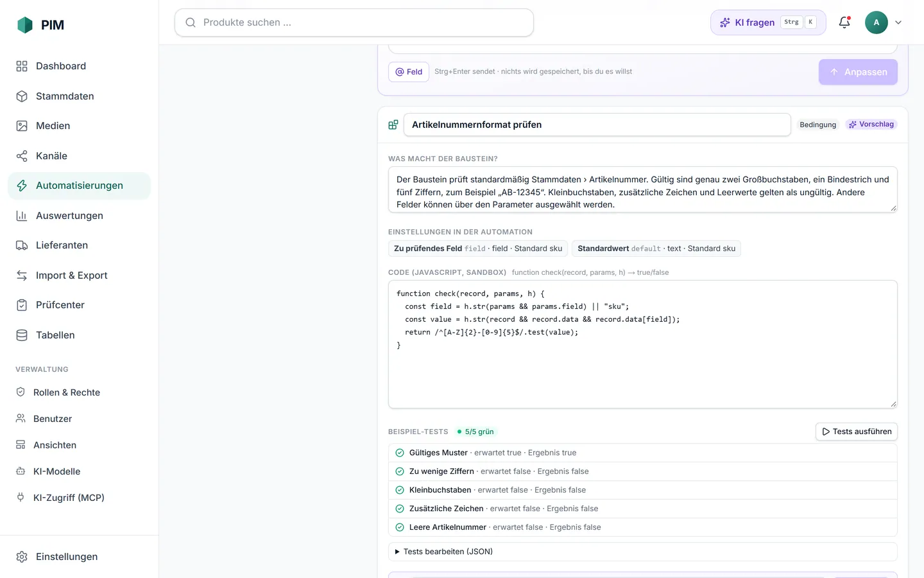Select the Zu wenige Ziffern test row
The image size is (924, 578).
(643, 471)
